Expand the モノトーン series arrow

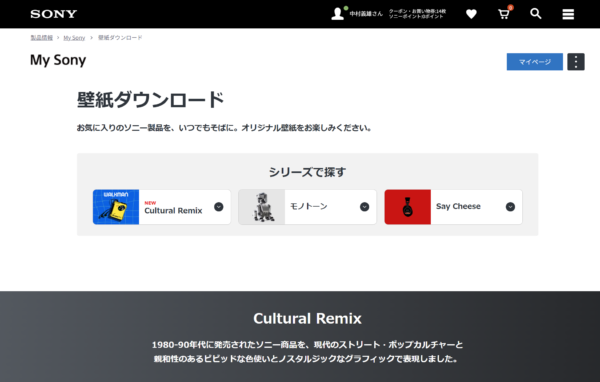364,207
